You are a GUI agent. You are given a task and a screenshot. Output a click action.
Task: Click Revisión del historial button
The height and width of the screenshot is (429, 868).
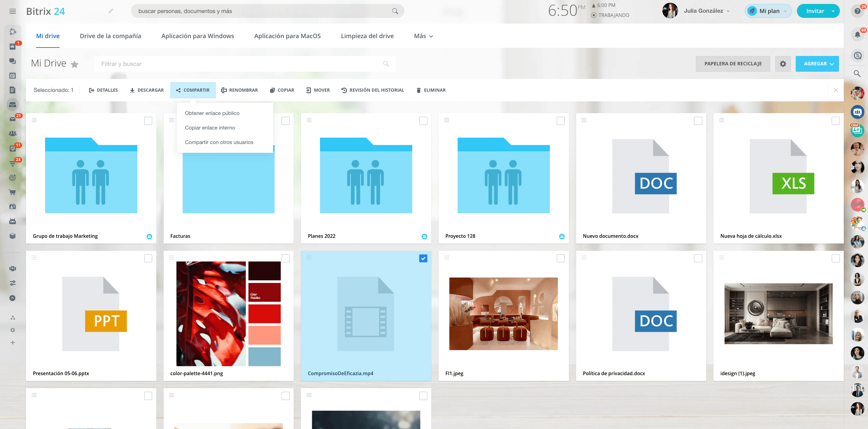click(x=373, y=90)
